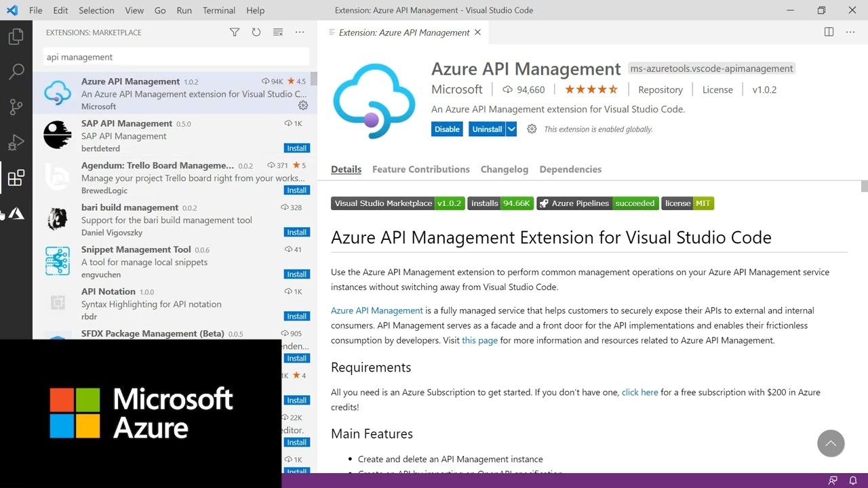
Task: Open the Source Control view
Action: (16, 107)
